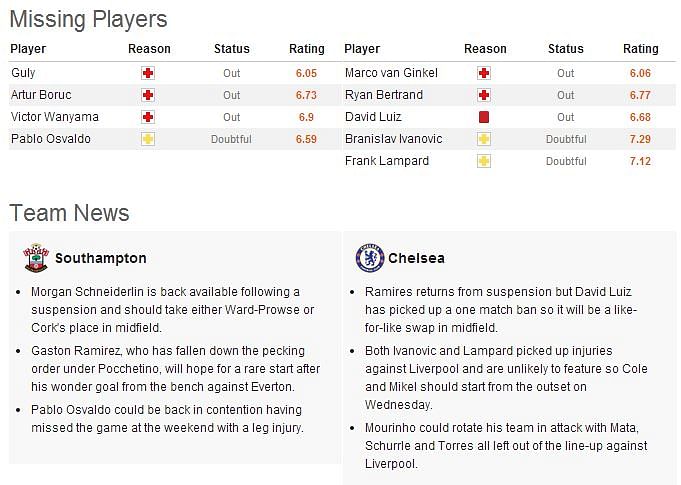
Task: Click Ryan Bertrand's red cross icon
Action: click(x=484, y=95)
